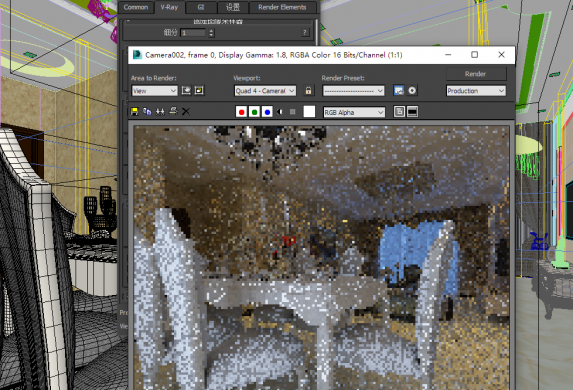Image resolution: width=573 pixels, height=390 pixels.
Task: Expand the Viewport Quad 4 dropdown
Action: click(x=265, y=91)
